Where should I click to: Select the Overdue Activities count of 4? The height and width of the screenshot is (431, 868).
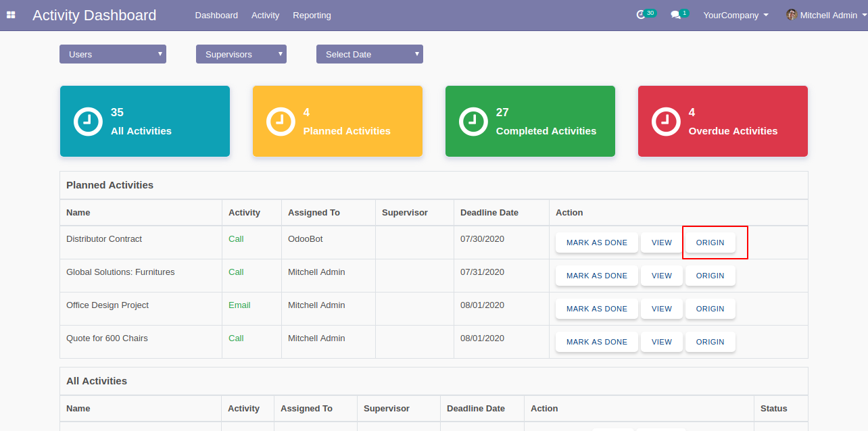click(692, 112)
